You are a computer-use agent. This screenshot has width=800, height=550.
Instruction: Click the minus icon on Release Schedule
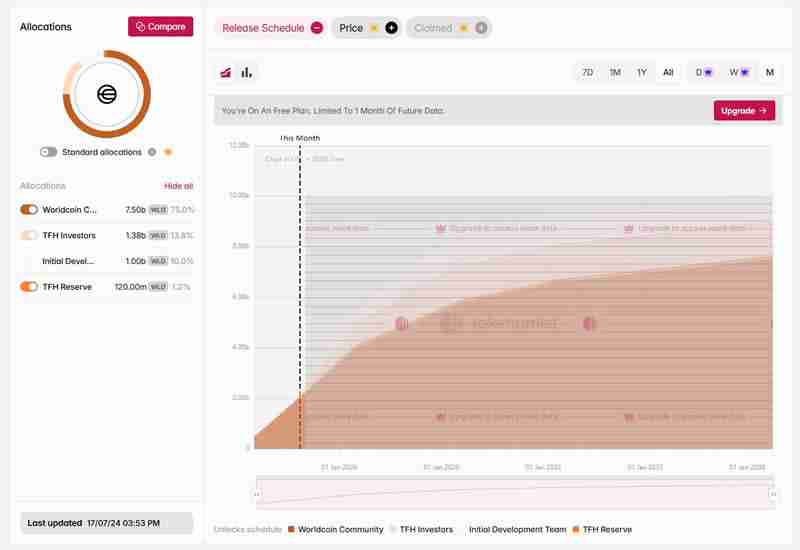(317, 28)
